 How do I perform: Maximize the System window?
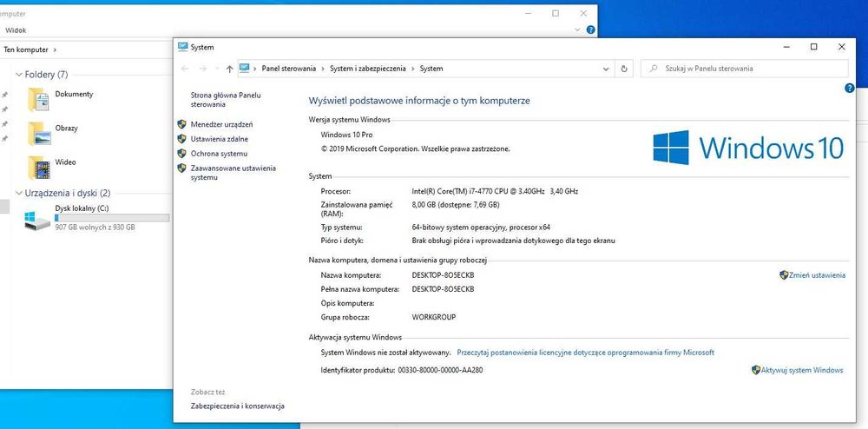click(x=814, y=47)
